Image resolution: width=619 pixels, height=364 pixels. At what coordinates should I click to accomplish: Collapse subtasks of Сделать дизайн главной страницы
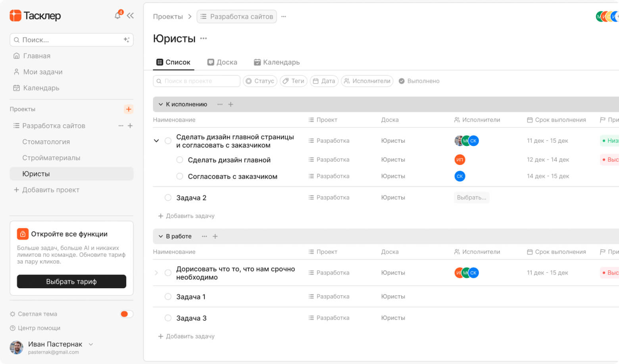(x=156, y=141)
